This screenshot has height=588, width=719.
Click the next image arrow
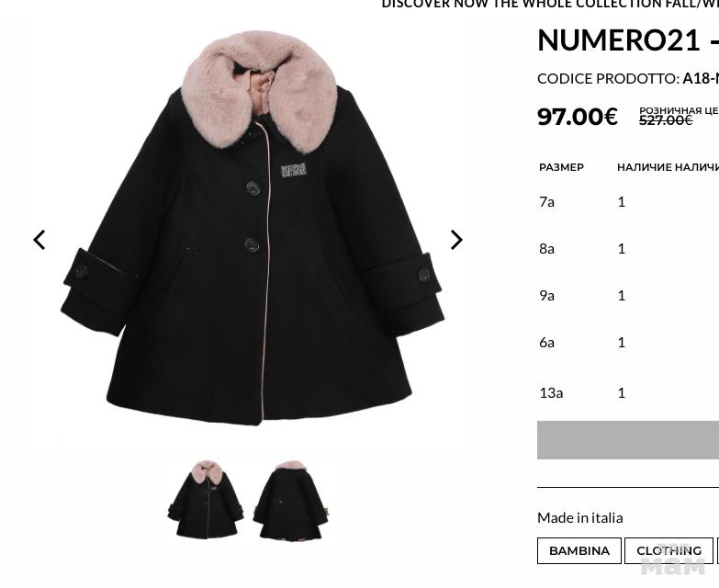point(456,240)
